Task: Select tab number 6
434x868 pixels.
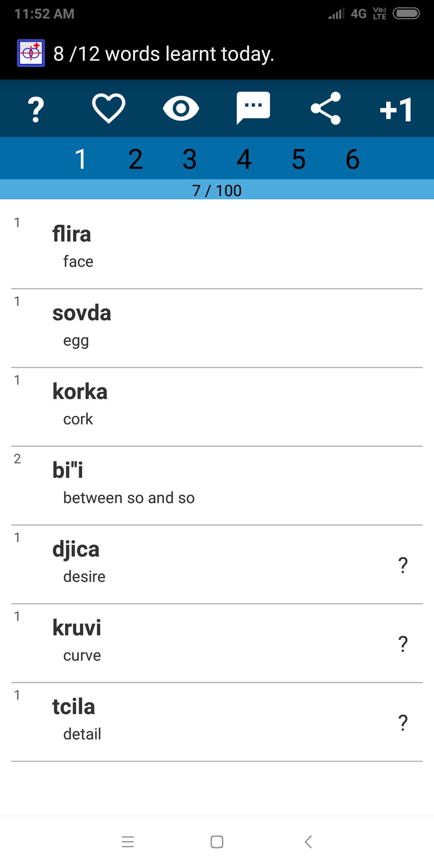Action: (x=352, y=159)
